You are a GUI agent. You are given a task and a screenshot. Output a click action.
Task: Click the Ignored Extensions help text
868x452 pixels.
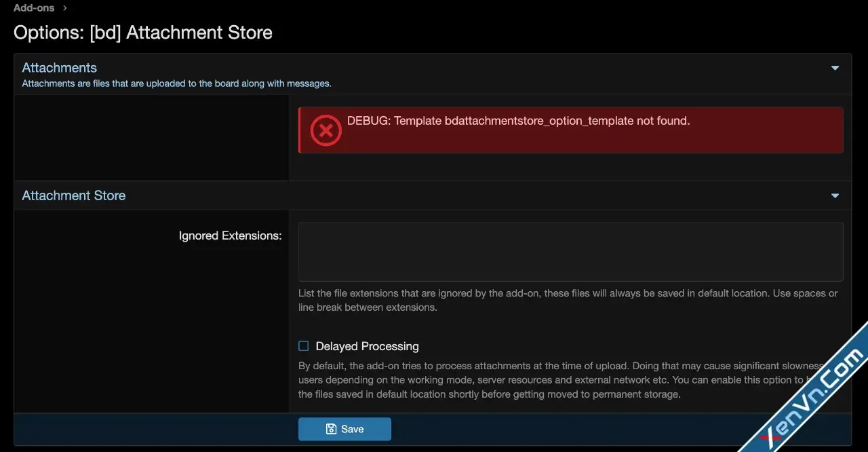point(568,300)
